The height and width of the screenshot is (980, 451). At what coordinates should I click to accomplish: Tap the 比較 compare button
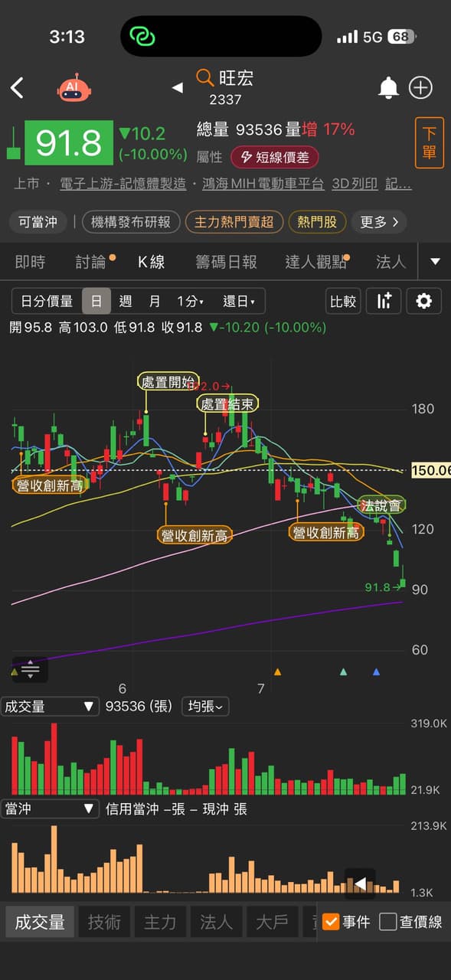tap(343, 301)
